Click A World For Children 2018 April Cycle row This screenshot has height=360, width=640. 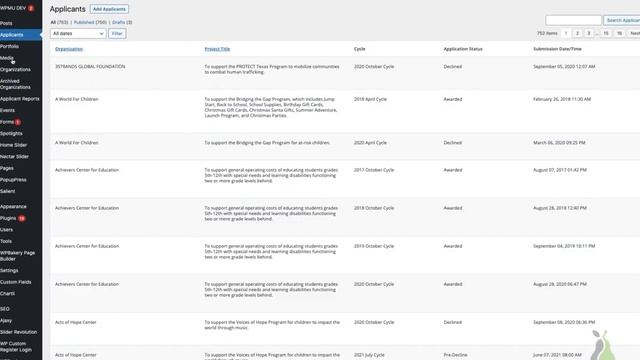point(345,111)
